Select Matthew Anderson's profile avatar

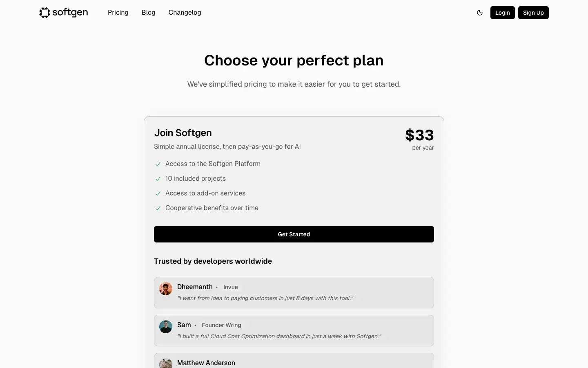[165, 363]
